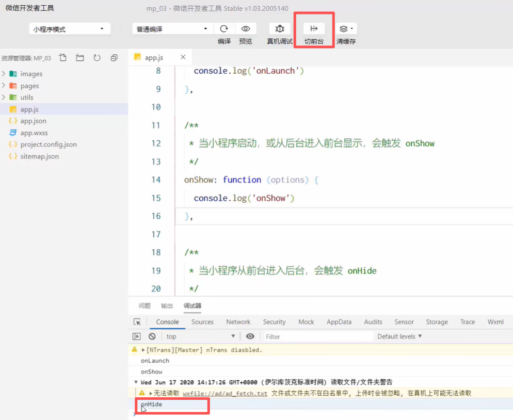Screen dimensions: 513x420
Task: Refresh the resource explorer
Action: click(x=97, y=58)
